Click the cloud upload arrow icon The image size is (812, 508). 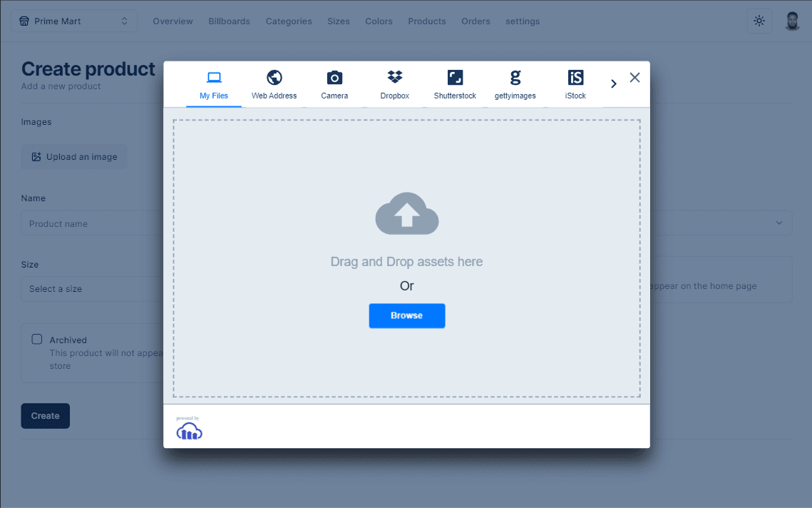point(406,213)
